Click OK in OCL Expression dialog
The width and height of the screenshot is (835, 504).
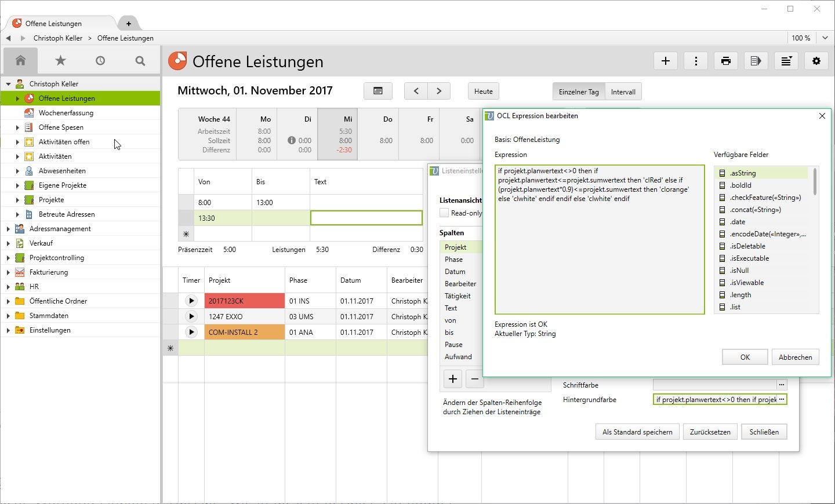pos(745,357)
